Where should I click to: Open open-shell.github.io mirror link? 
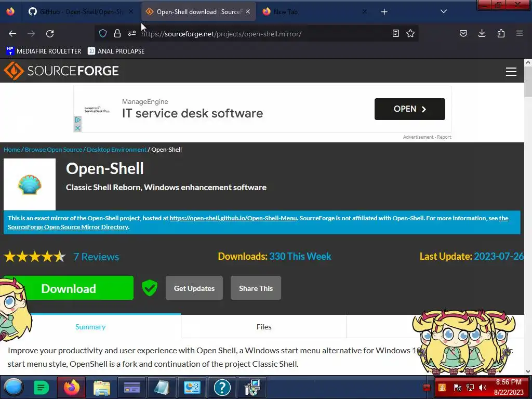pyautogui.click(x=233, y=218)
